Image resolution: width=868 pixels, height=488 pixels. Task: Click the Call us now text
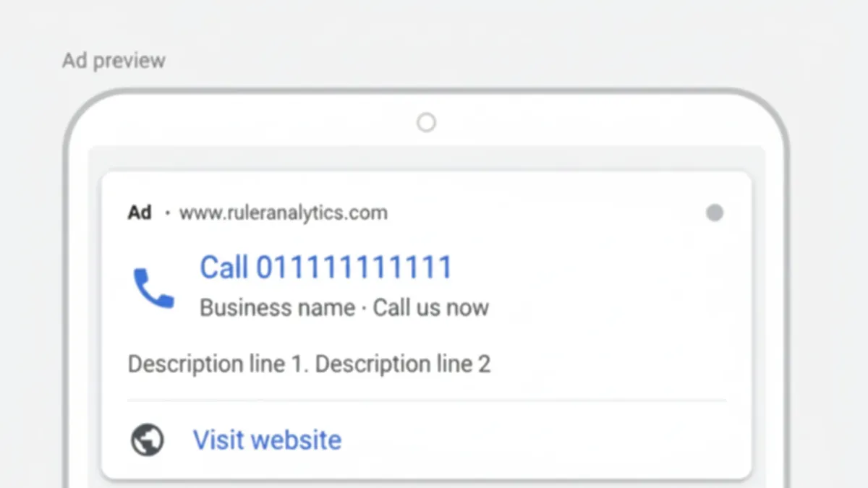point(431,307)
